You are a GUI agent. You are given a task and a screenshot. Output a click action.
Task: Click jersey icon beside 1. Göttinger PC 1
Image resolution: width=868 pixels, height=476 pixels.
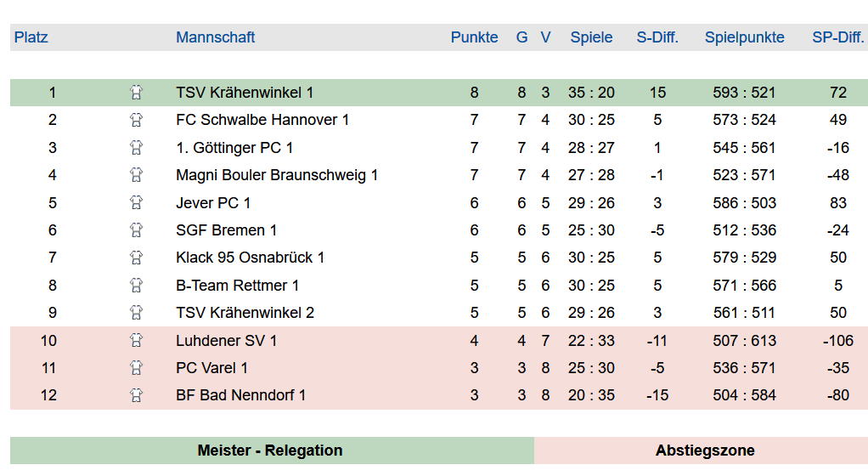tap(136, 147)
